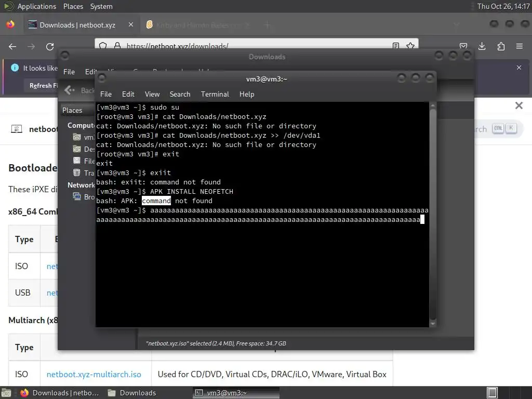532x399 pixels.
Task: Select Desktop in the Places sidebar
Action: point(84,149)
